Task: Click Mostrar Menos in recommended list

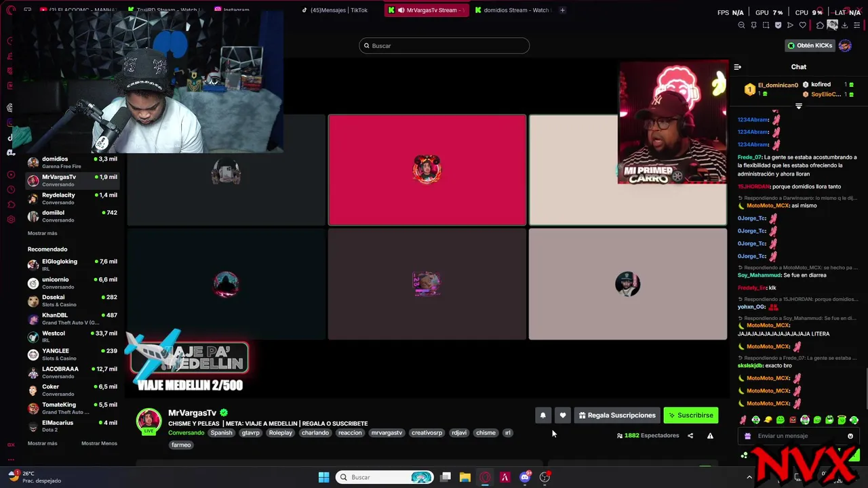Action: coord(99,443)
